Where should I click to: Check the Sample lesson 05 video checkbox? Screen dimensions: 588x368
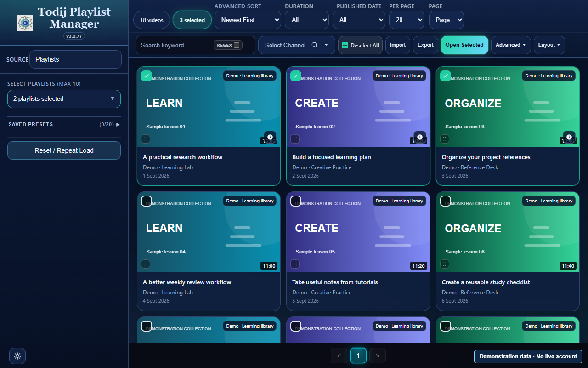coord(296,201)
